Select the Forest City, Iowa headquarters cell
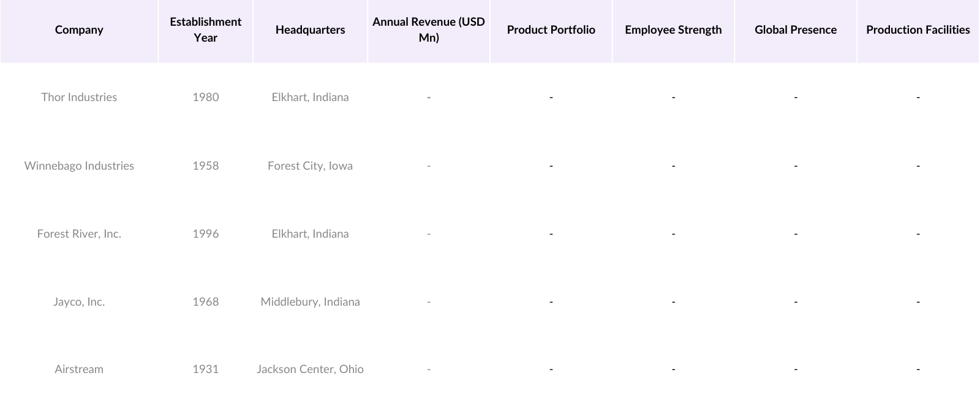The height and width of the screenshot is (400, 980). coord(310,166)
